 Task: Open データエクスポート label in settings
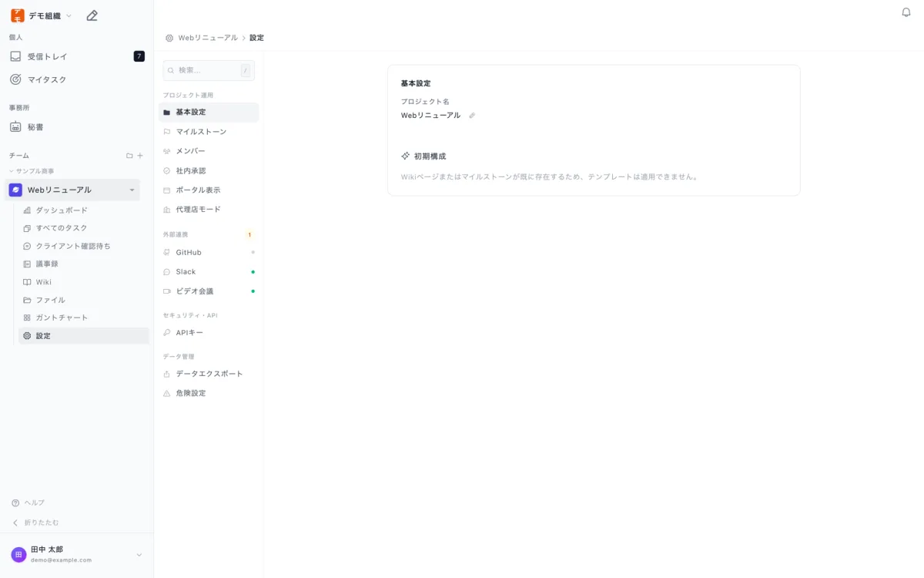coord(209,374)
